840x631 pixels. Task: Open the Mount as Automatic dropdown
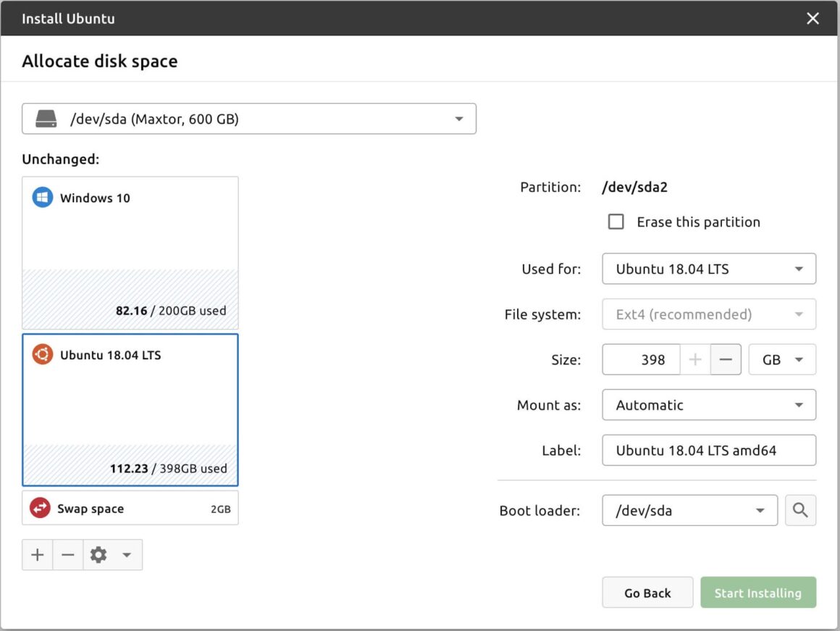[x=709, y=405]
